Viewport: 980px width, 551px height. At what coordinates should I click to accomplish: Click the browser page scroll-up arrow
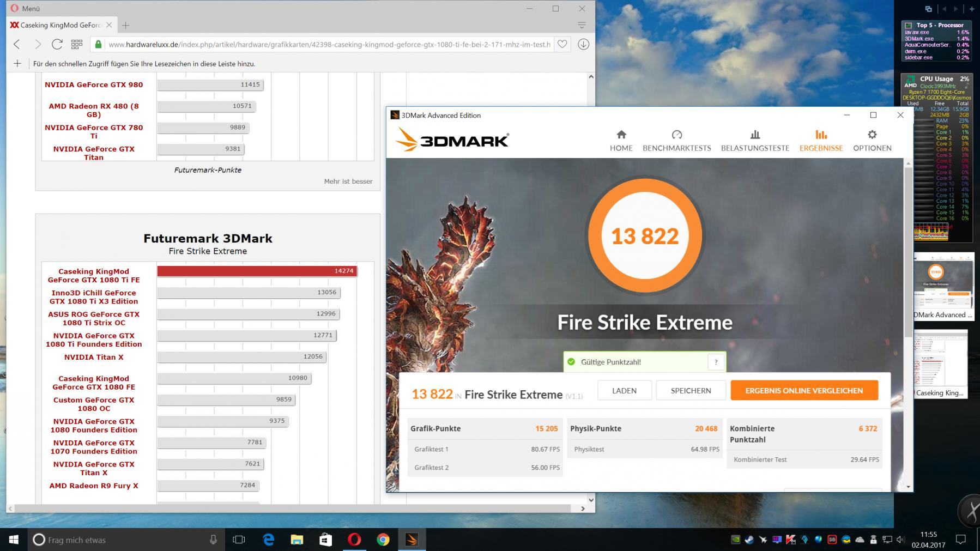[591, 77]
